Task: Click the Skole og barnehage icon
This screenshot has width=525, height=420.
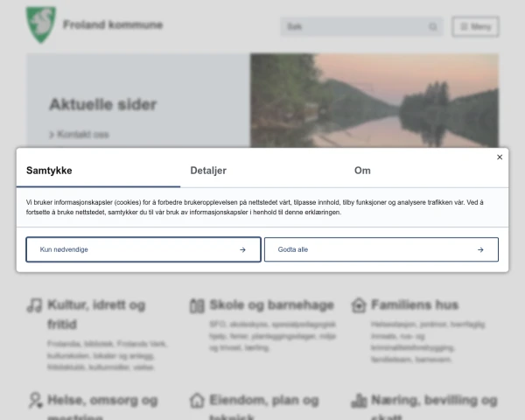Action: (x=197, y=305)
